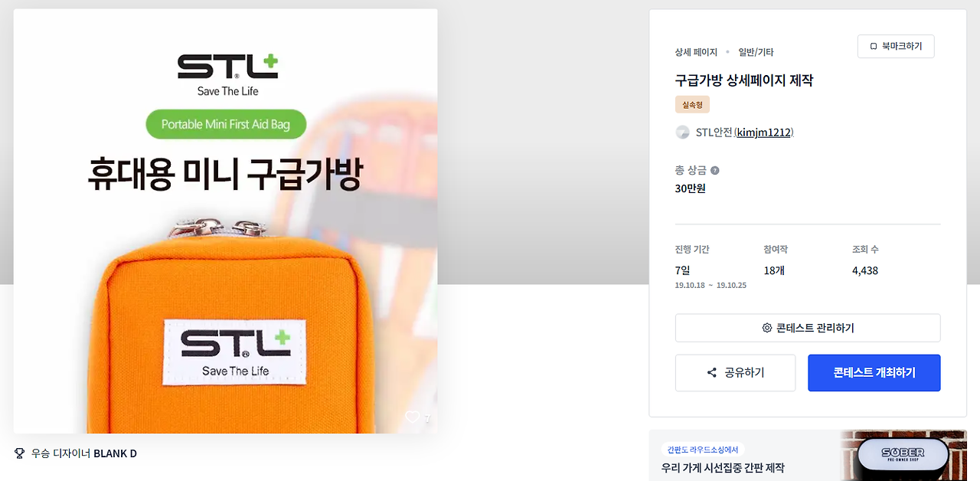Click the share icon in 공유하기

(x=712, y=373)
